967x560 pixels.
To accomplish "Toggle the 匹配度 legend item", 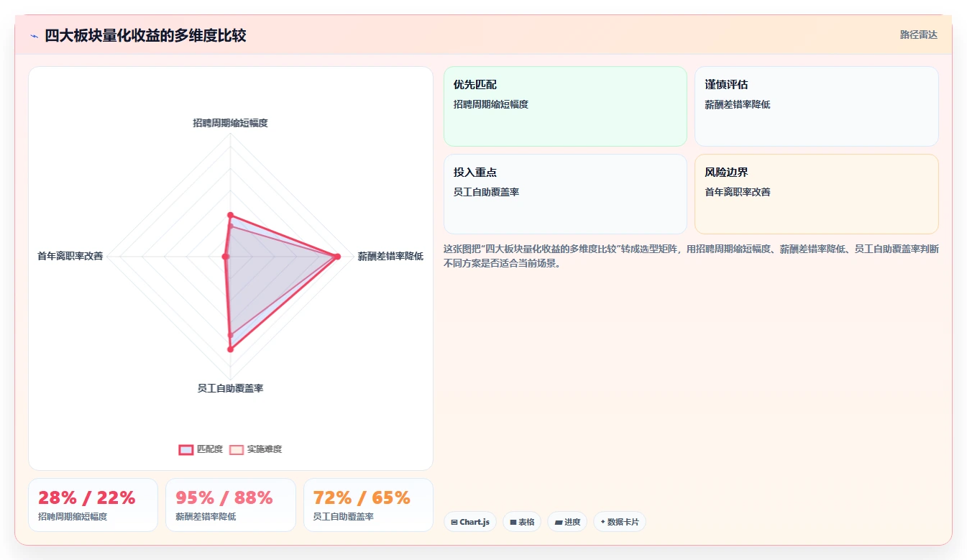I will [201, 449].
